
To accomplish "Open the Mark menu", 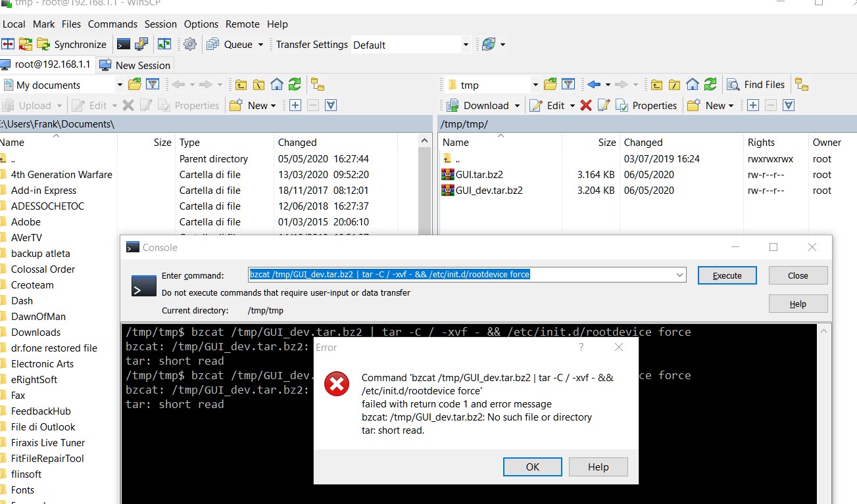I will click(x=44, y=24).
